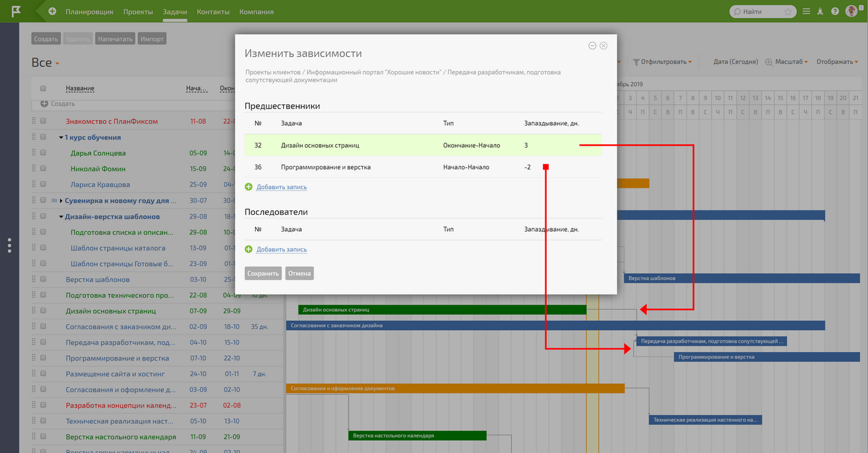Open the Отображать dropdown

click(838, 62)
